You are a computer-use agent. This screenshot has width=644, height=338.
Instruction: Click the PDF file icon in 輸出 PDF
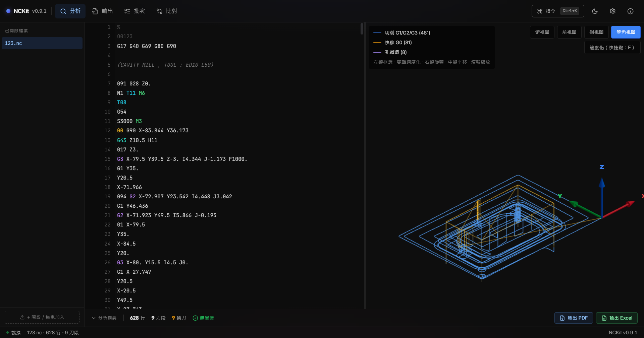point(562,318)
